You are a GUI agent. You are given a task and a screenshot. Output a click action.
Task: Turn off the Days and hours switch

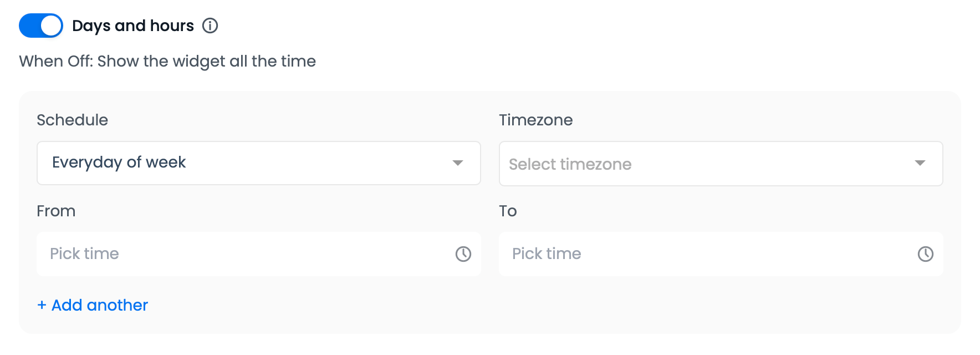click(40, 26)
